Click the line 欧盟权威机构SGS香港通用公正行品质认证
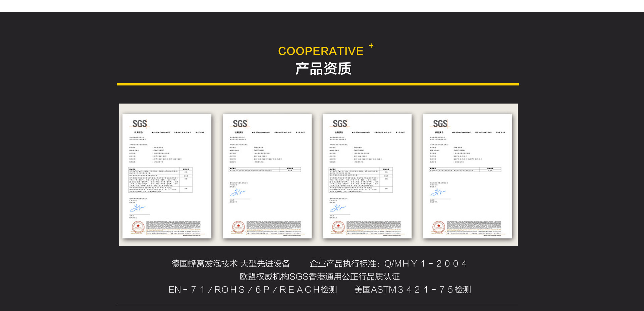This screenshot has height=311, width=644. pyautogui.click(x=320, y=276)
